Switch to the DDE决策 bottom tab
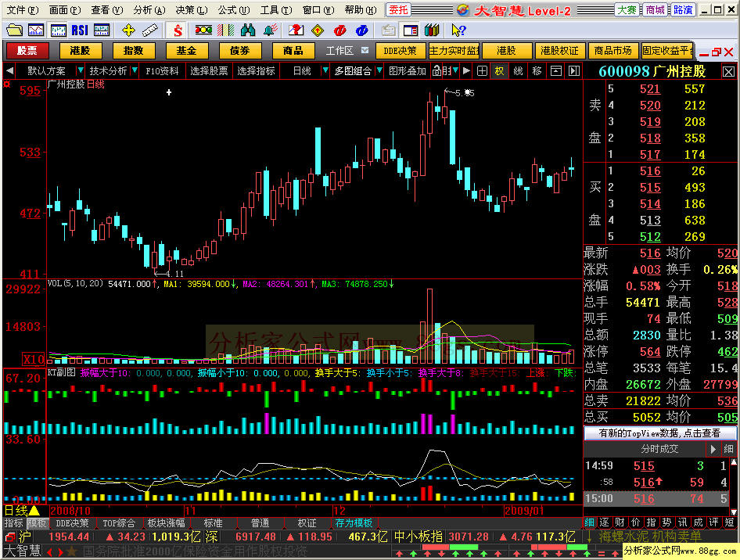 tap(72, 522)
